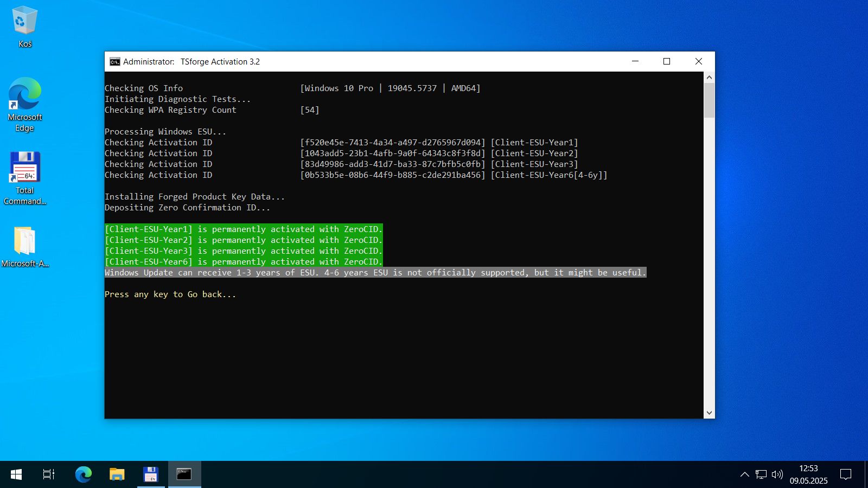Select the command prompt taskbar button
Image resolution: width=868 pixels, height=488 pixels.
tap(184, 474)
